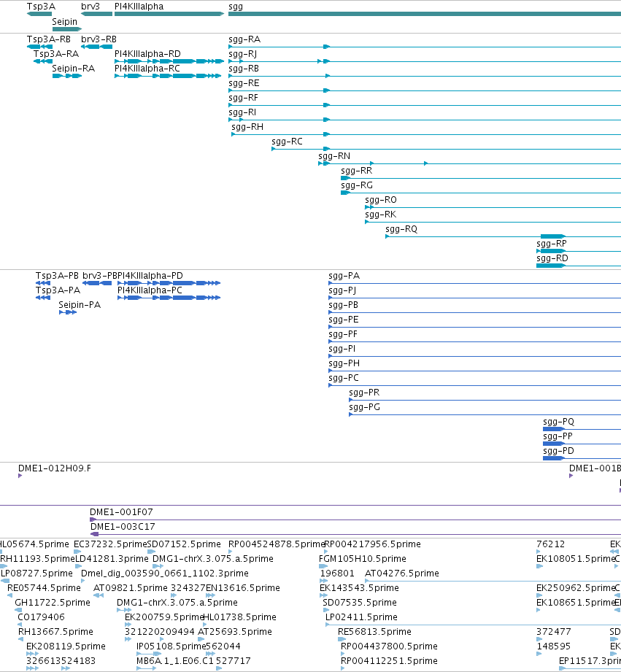Select the RE56813.5prime EST label
The image size is (621, 672).
click(x=374, y=631)
